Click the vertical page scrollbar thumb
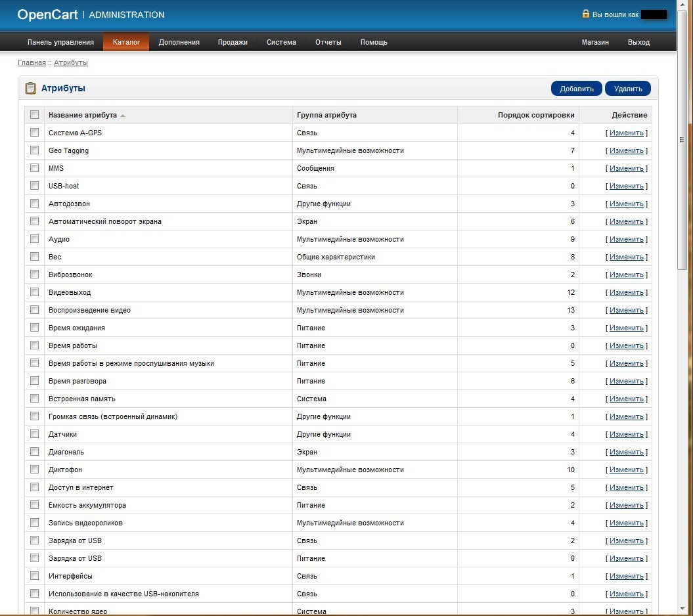 point(682,139)
